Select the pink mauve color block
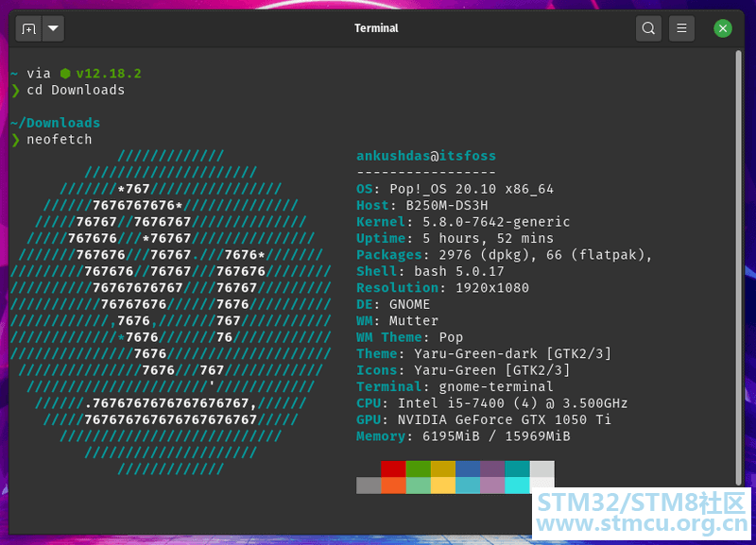This screenshot has width=756, height=545. coord(492,485)
